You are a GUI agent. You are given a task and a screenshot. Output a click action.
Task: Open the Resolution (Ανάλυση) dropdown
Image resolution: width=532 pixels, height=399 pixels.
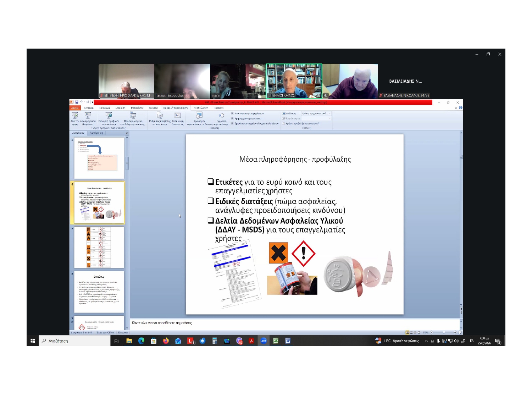coord(316,113)
